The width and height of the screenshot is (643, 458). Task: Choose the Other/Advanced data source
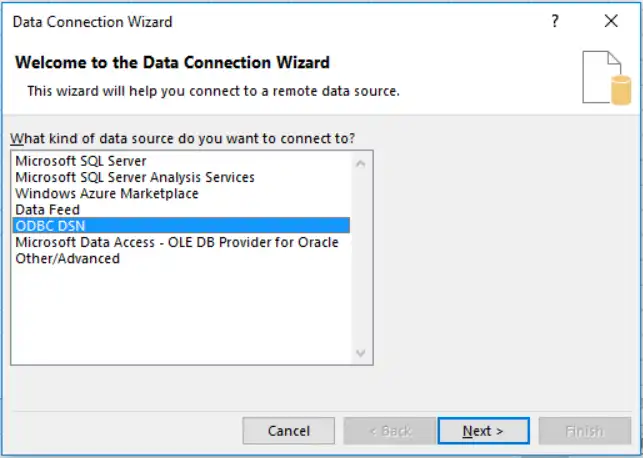click(x=67, y=258)
